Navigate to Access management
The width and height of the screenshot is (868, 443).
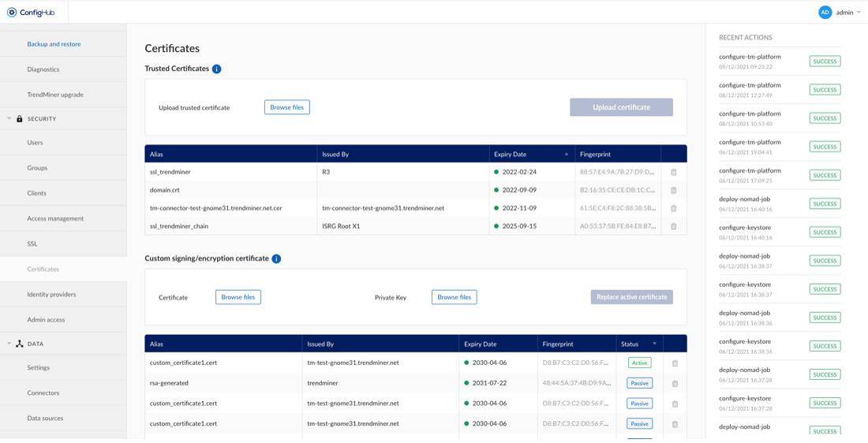click(x=55, y=218)
